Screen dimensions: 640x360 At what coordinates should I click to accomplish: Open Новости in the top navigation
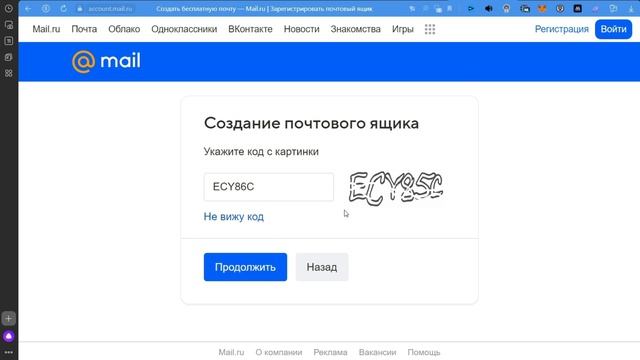click(x=302, y=29)
